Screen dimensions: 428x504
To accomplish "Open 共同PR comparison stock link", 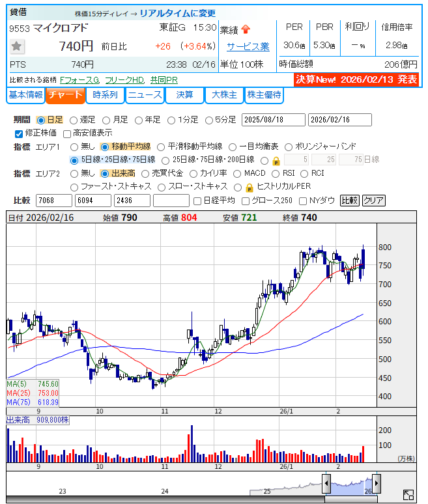I will (164, 80).
